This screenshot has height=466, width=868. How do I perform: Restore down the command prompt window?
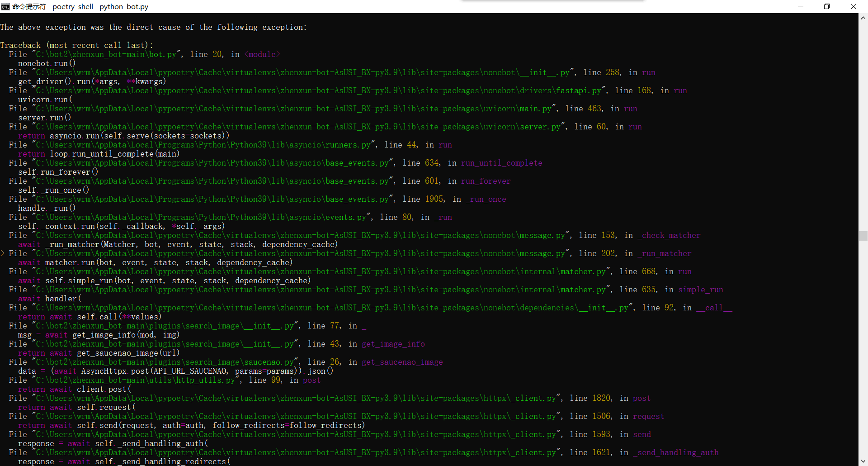827,6
